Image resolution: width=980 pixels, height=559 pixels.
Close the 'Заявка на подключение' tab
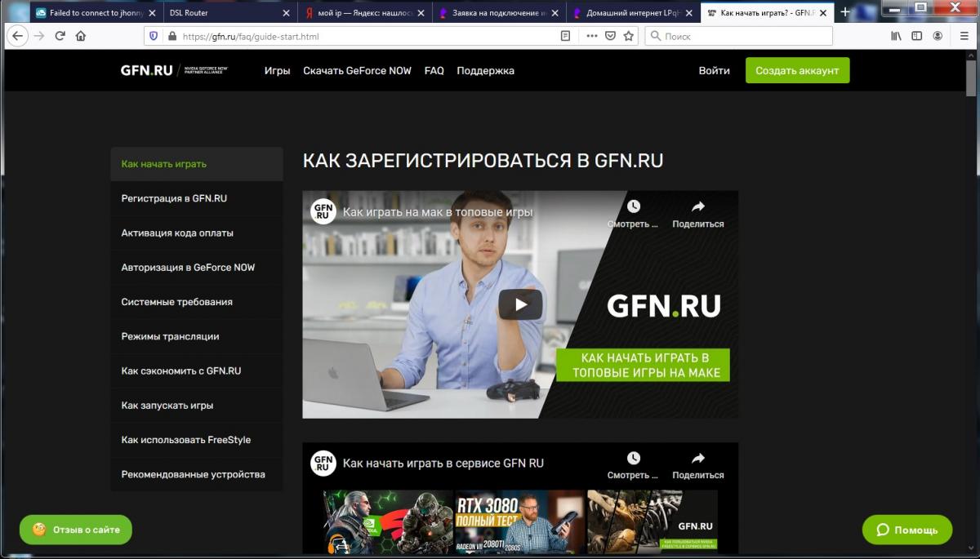(556, 13)
